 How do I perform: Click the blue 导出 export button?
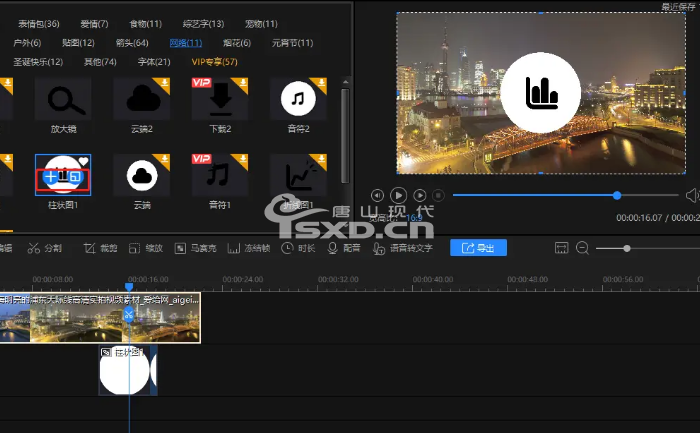[x=478, y=248]
